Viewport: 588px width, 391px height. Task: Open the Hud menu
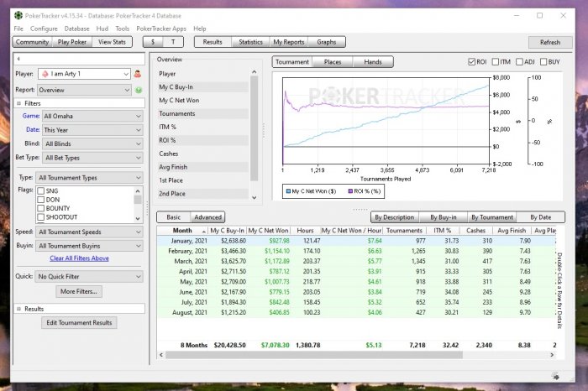103,29
